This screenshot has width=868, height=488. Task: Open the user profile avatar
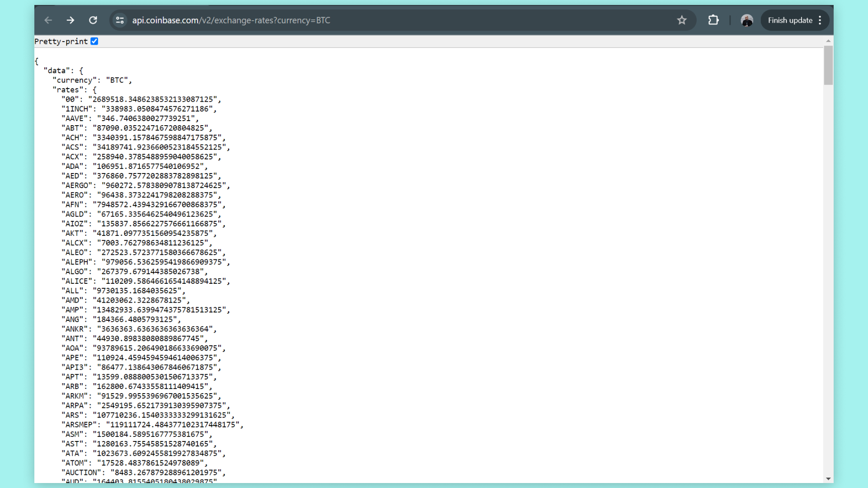tap(747, 20)
